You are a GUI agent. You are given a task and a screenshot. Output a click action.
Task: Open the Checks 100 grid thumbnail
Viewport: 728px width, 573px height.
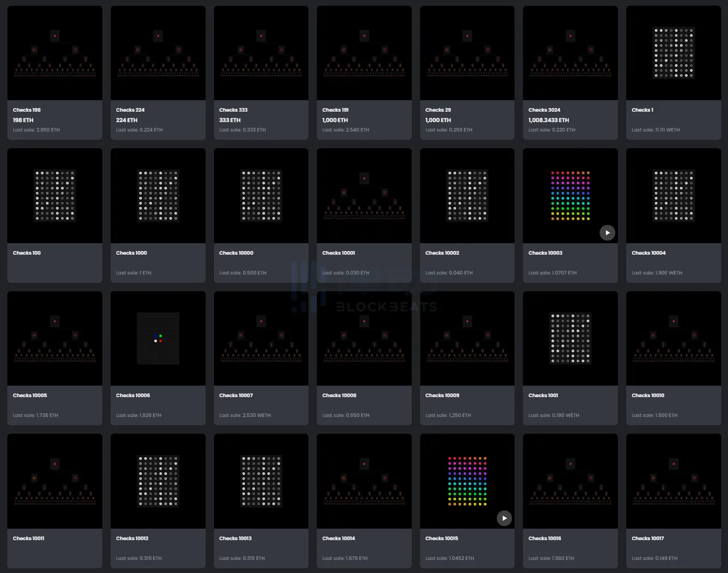coord(55,196)
